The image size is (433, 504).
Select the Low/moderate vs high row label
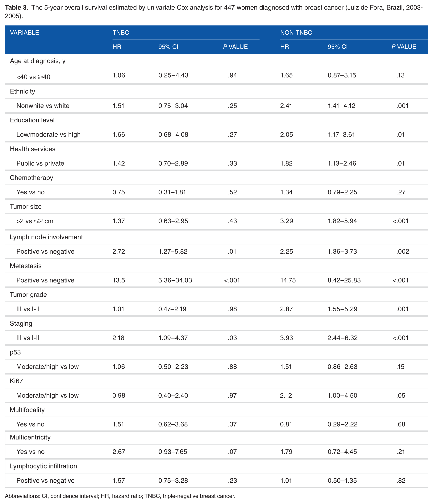(48, 134)
